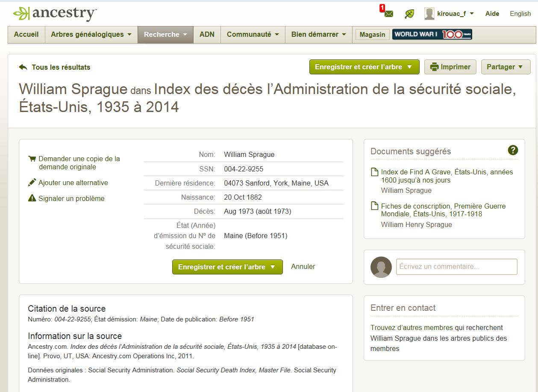
Task: Click the back arrow next to Tous les résultats
Action: click(x=23, y=67)
